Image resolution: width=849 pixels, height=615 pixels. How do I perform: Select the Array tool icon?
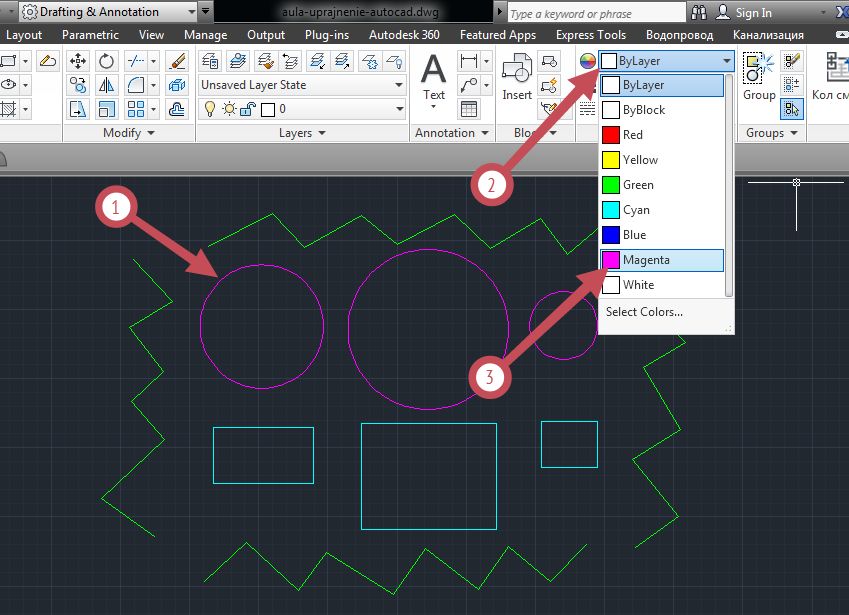tap(135, 109)
